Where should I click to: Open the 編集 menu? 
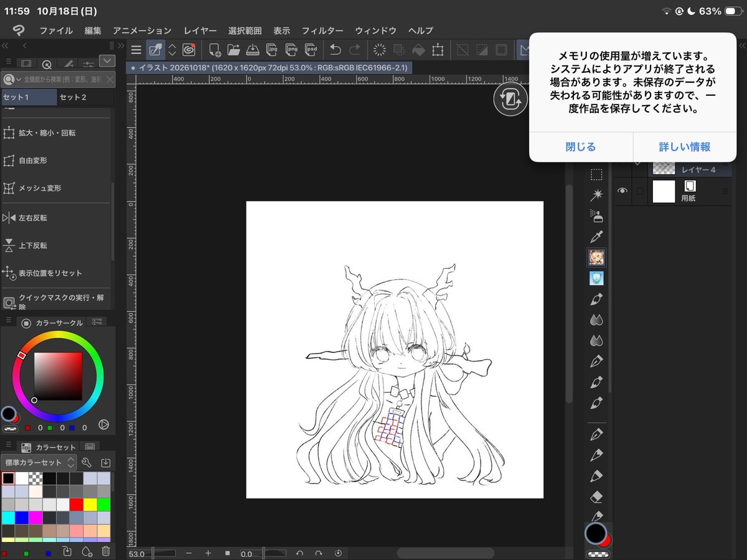click(x=93, y=30)
